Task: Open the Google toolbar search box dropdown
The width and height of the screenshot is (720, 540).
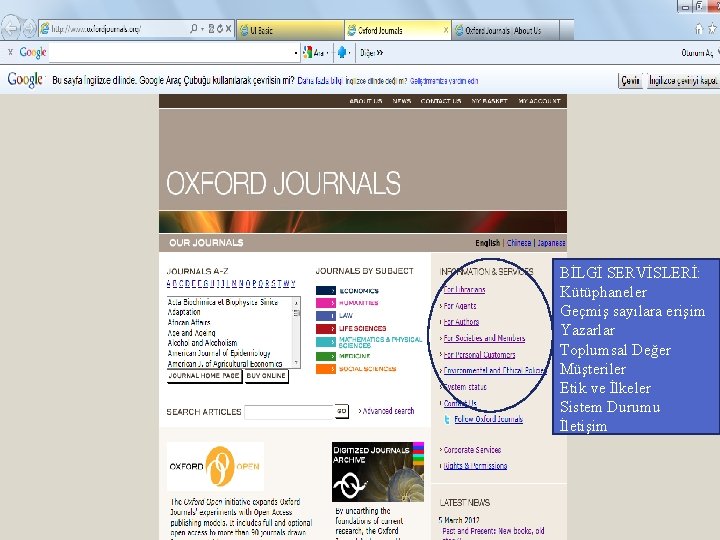Action: pyautogui.click(x=296, y=53)
